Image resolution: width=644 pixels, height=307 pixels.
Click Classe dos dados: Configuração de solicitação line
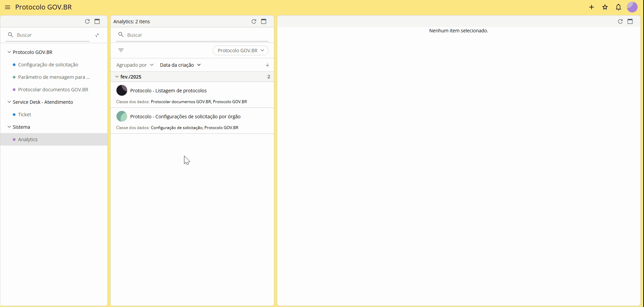pos(177,128)
